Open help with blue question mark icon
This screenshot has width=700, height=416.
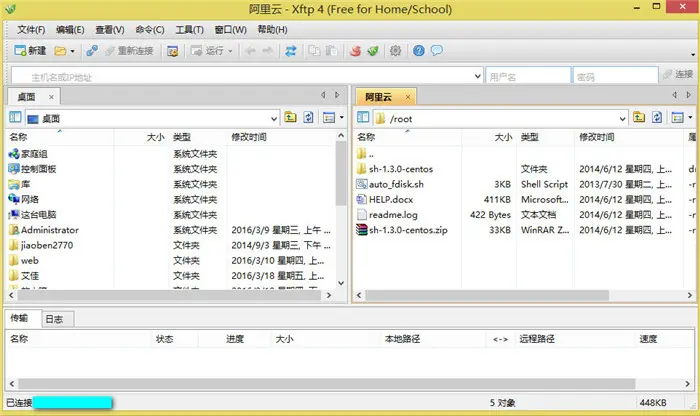tap(419, 51)
